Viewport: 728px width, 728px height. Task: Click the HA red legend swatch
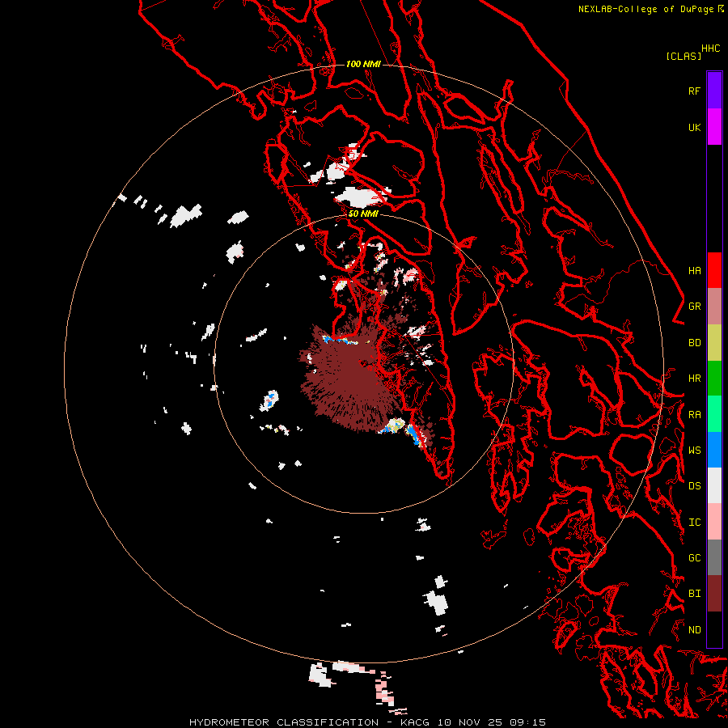714,270
